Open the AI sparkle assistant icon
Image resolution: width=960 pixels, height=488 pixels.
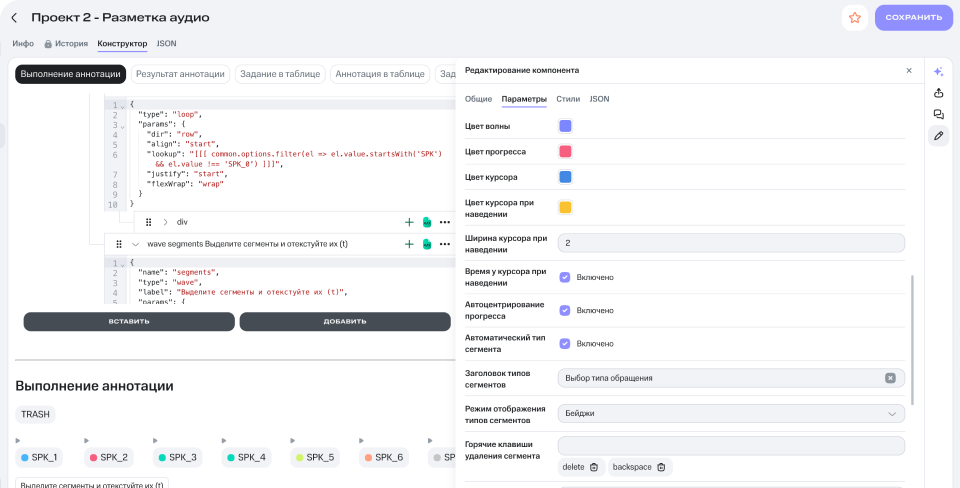(938, 72)
